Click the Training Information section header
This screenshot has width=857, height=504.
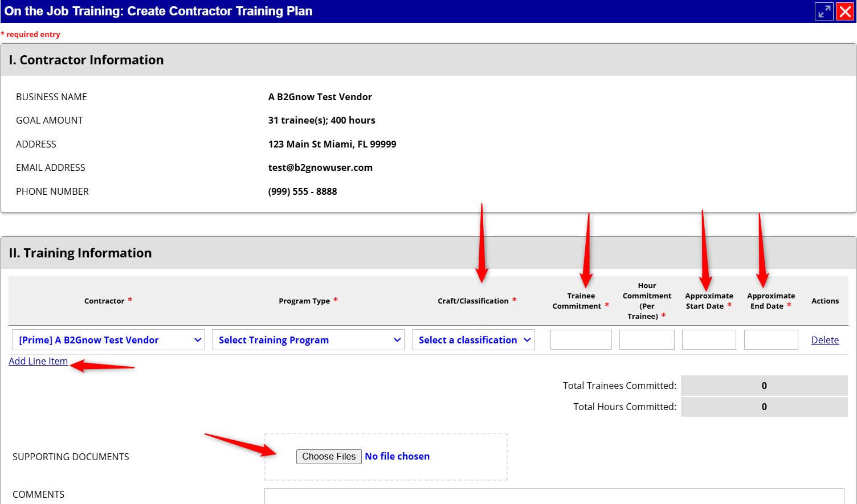80,253
